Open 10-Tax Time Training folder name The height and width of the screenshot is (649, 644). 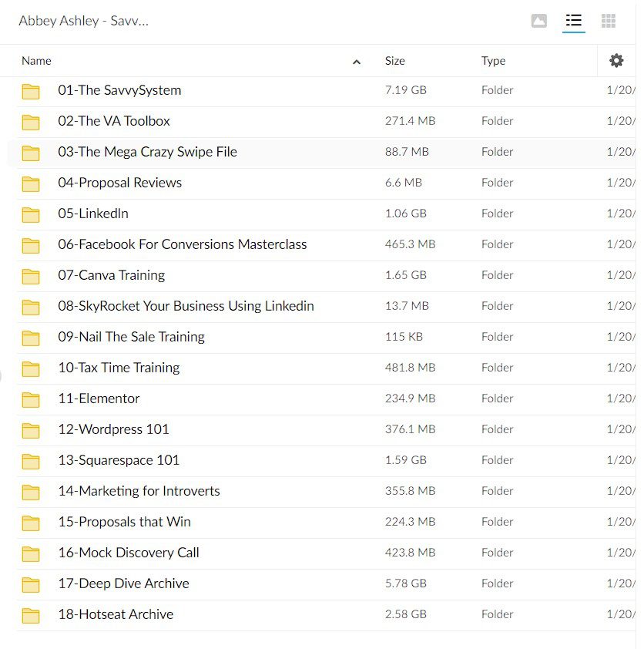(x=119, y=368)
